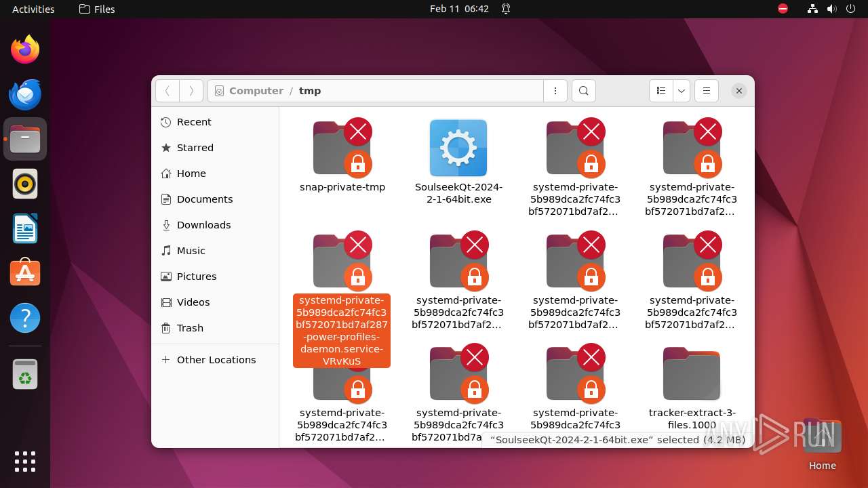Launch Thunderbird mail from the dock
The height and width of the screenshot is (488, 868).
pos(25,94)
